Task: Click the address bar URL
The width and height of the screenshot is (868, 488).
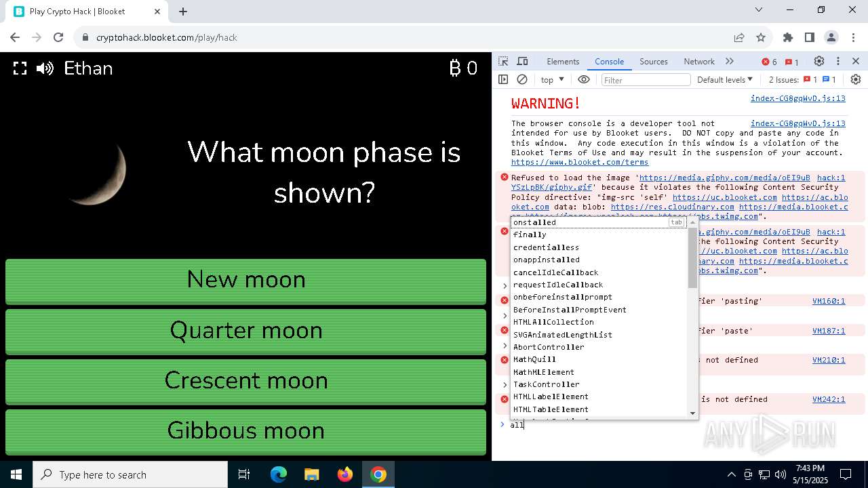Action: (x=167, y=37)
